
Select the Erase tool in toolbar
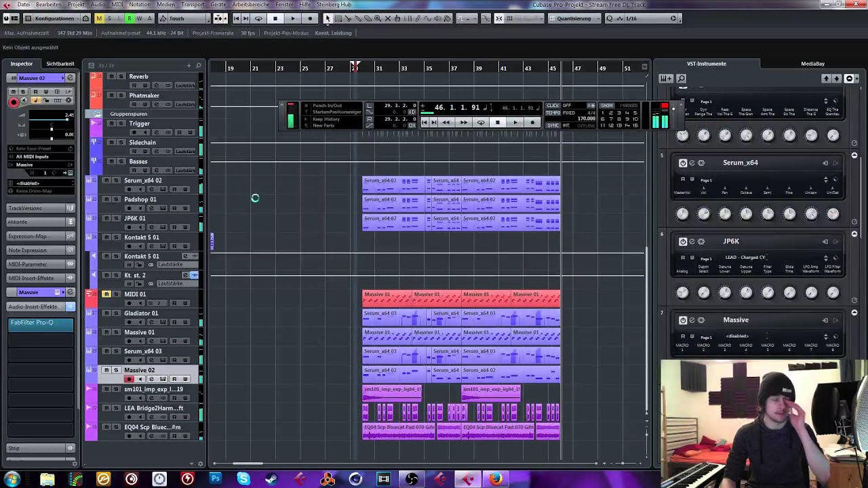[x=368, y=18]
